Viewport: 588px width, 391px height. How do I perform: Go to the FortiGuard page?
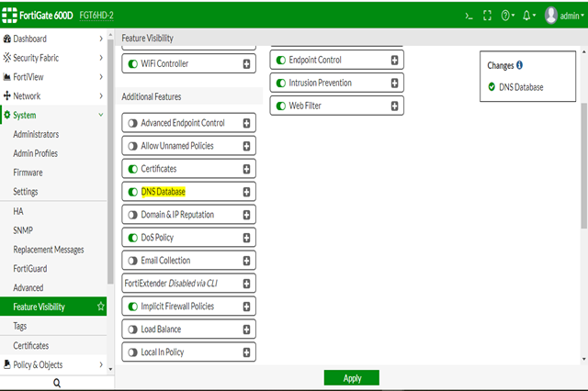click(x=30, y=269)
